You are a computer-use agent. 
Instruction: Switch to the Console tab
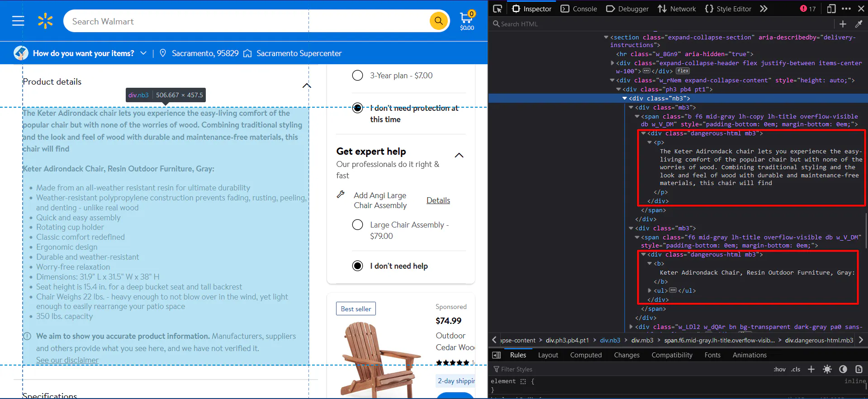(x=579, y=9)
